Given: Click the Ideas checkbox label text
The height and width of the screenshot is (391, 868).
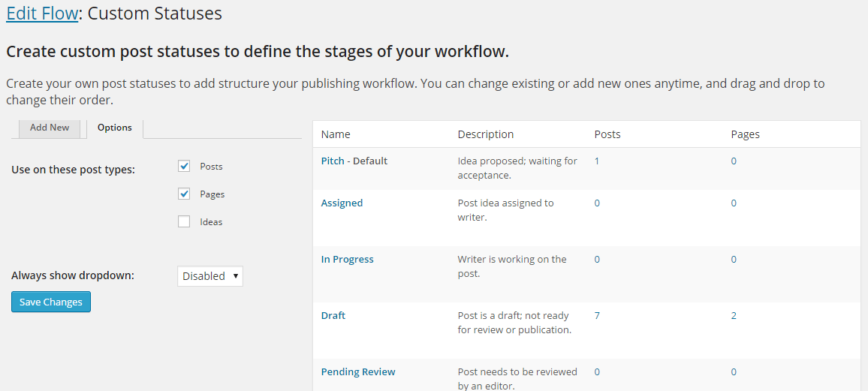Looking at the screenshot, I should click(211, 222).
